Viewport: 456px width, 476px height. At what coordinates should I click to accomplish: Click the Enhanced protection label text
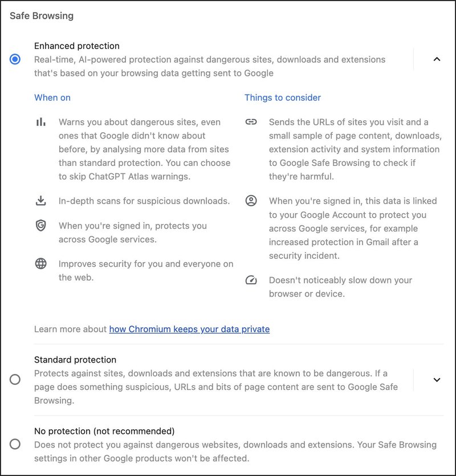(78, 46)
